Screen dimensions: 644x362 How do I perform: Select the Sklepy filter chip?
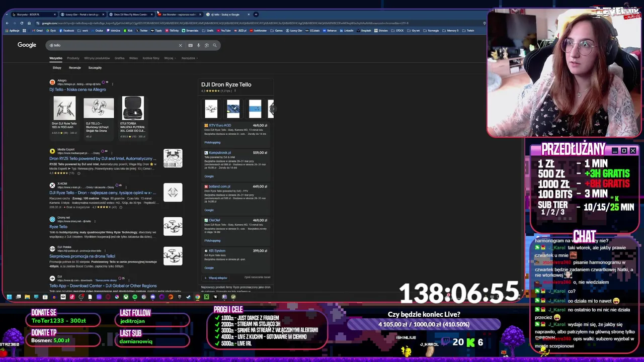(57, 68)
